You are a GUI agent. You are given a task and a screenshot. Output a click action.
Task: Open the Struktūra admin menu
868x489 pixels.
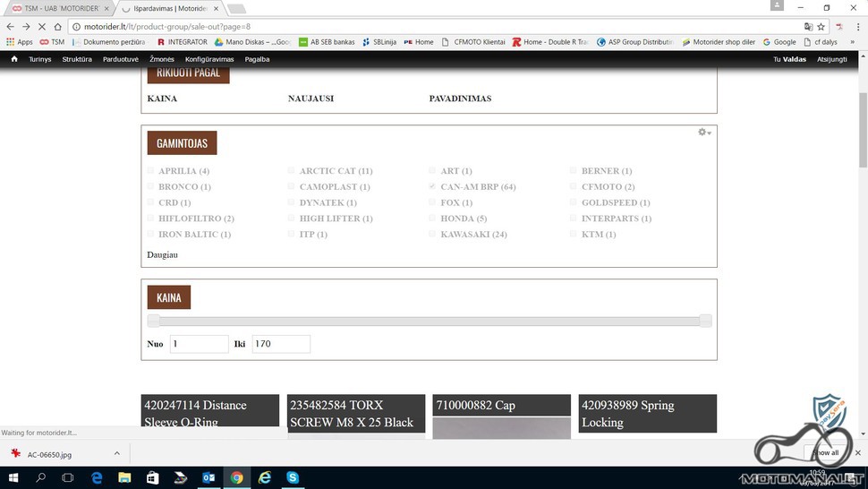click(77, 59)
